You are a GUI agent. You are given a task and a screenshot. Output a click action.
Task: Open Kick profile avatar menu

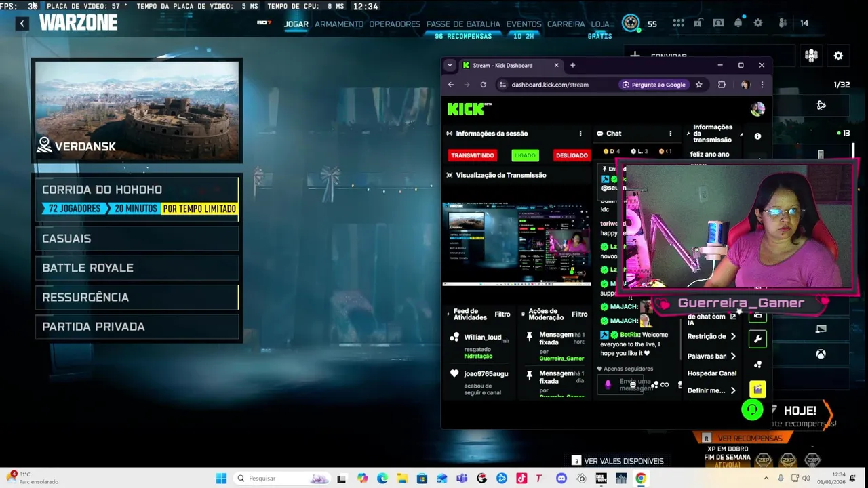[757, 108]
